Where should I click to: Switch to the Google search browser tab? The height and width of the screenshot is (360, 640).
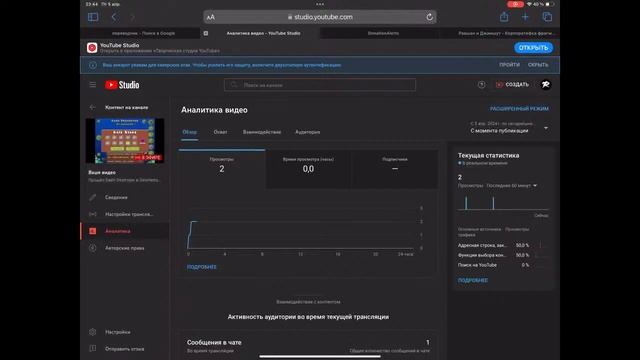(x=143, y=33)
